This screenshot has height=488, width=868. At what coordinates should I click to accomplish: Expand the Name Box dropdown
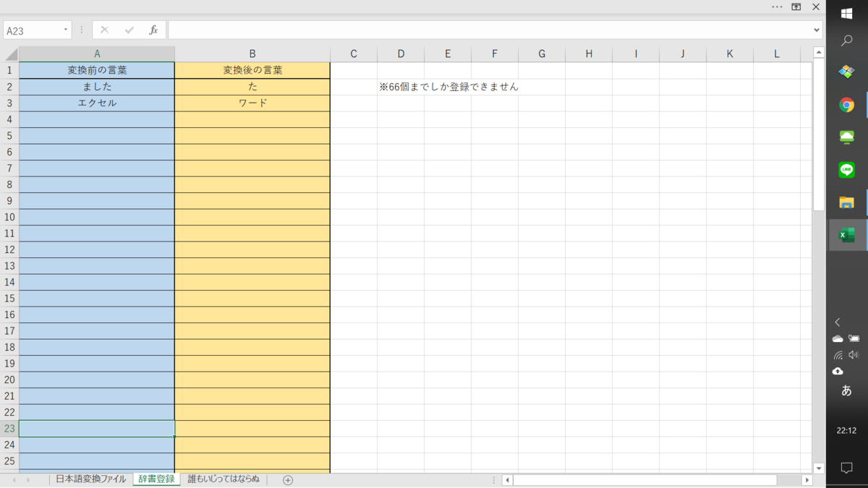coord(66,30)
